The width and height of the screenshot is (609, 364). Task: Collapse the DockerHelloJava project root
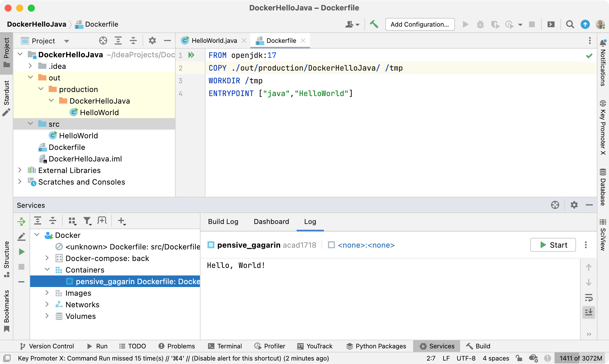point(20,54)
